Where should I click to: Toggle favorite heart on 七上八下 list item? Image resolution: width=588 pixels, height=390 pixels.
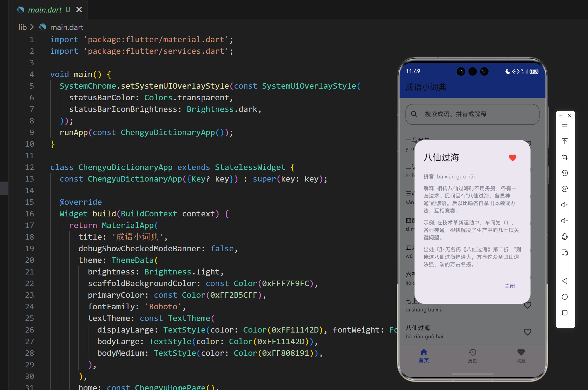point(527,305)
